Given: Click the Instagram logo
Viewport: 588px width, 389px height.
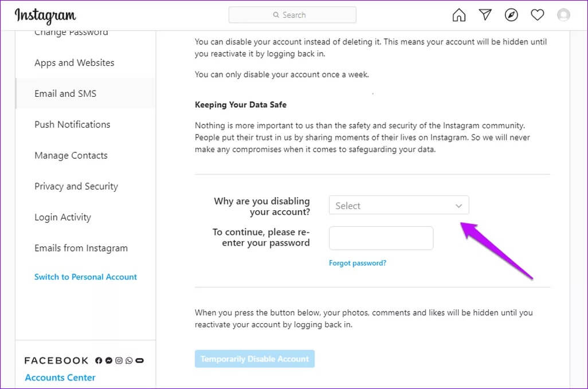Looking at the screenshot, I should 45,15.
